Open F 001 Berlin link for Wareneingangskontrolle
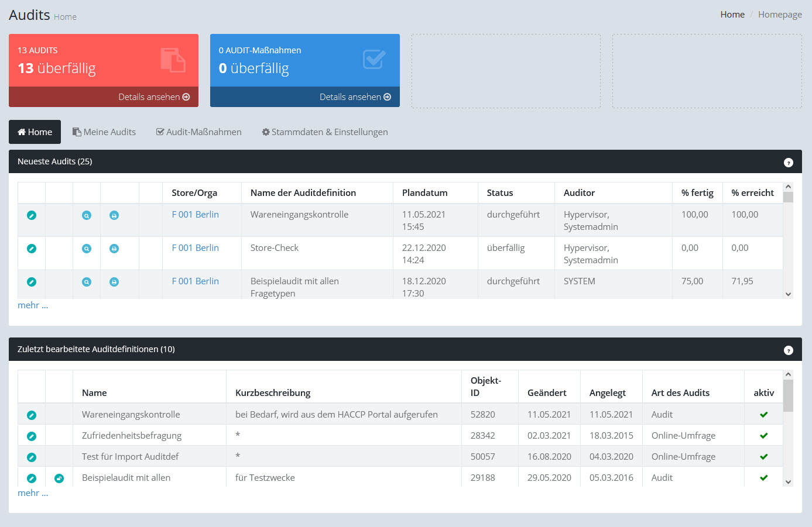This screenshot has width=812, height=527. (195, 215)
